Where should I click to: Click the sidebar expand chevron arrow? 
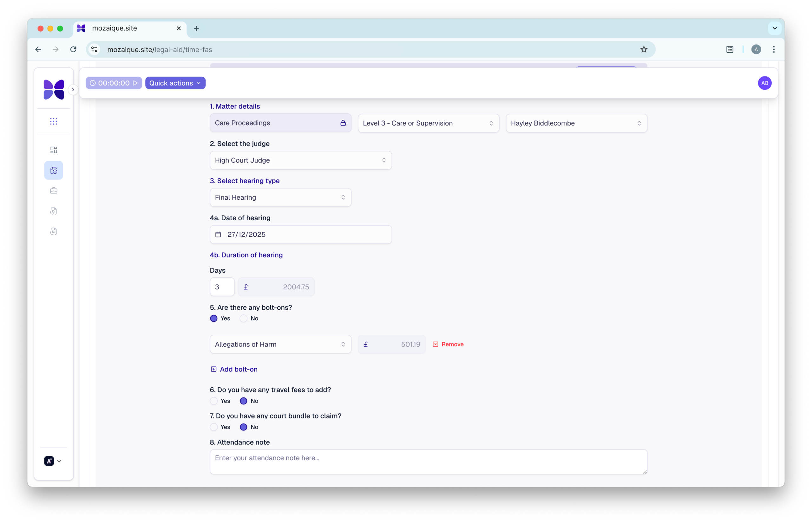pos(73,90)
